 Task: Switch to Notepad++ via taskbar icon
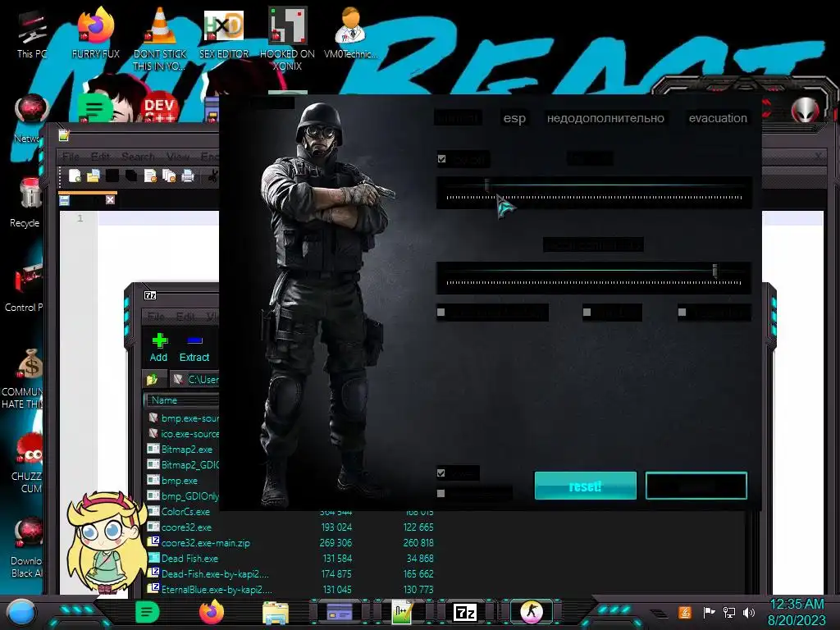pyautogui.click(x=402, y=612)
